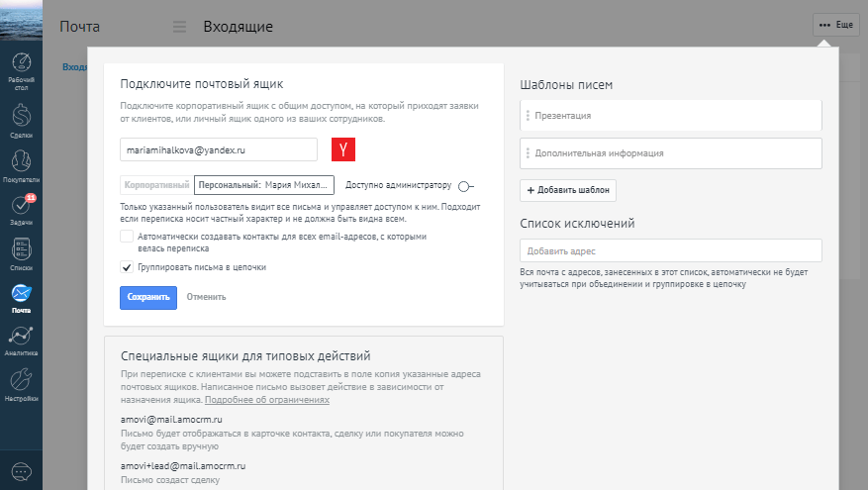
Task: Open the Сделки section icon
Action: pyautogui.click(x=21, y=120)
